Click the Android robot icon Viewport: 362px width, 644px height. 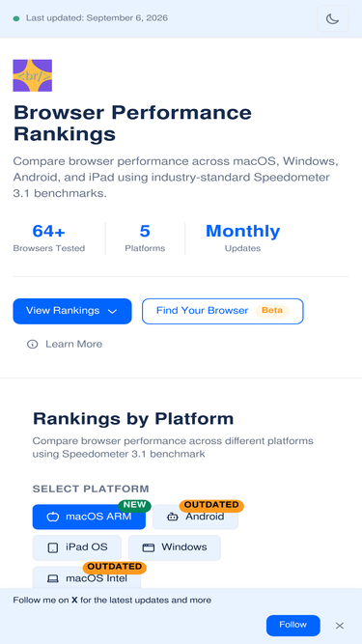tap(173, 518)
